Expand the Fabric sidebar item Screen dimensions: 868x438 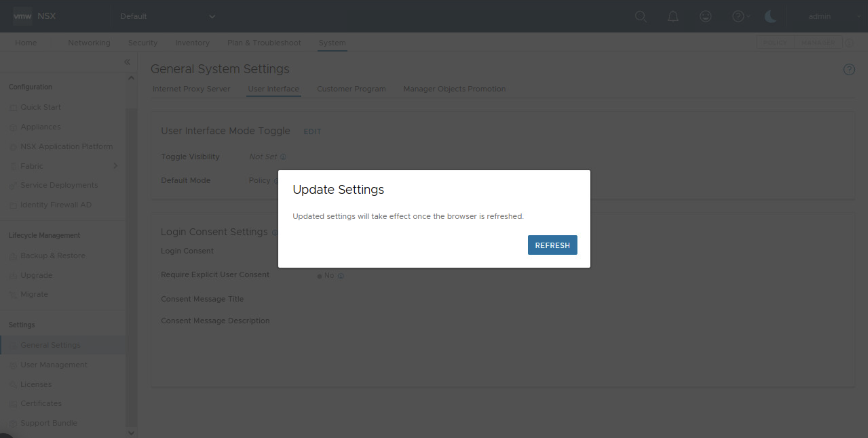[115, 166]
